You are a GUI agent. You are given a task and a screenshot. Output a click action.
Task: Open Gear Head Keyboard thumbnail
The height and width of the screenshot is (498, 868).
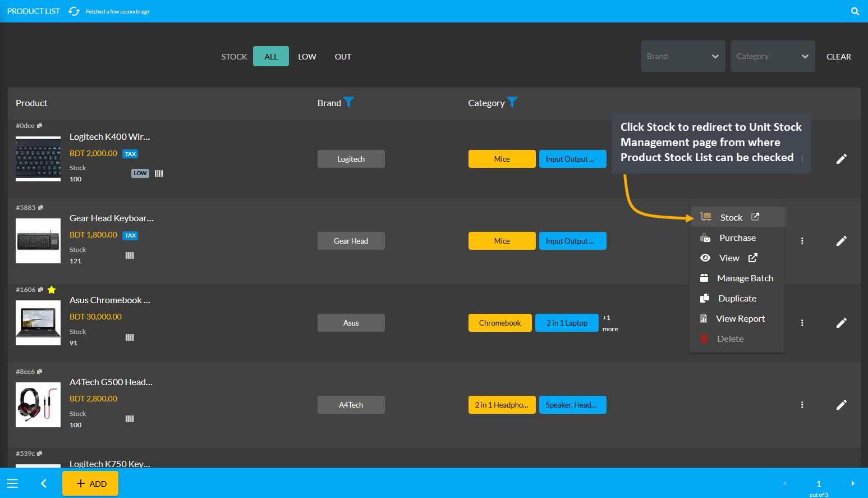pyautogui.click(x=38, y=241)
